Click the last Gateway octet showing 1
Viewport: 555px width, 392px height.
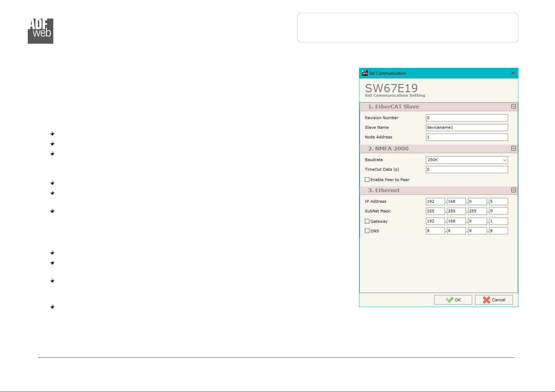[498, 221]
